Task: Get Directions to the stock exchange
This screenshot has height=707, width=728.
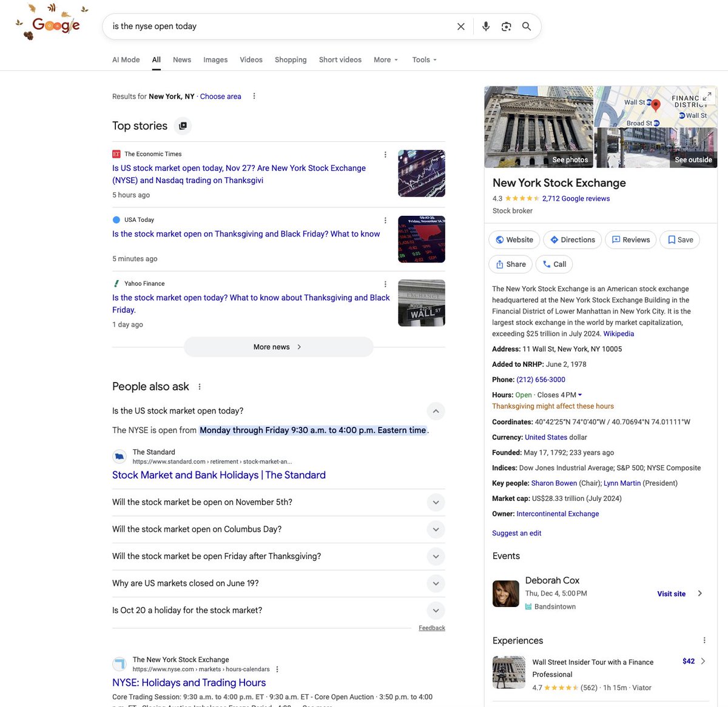Action: point(573,240)
